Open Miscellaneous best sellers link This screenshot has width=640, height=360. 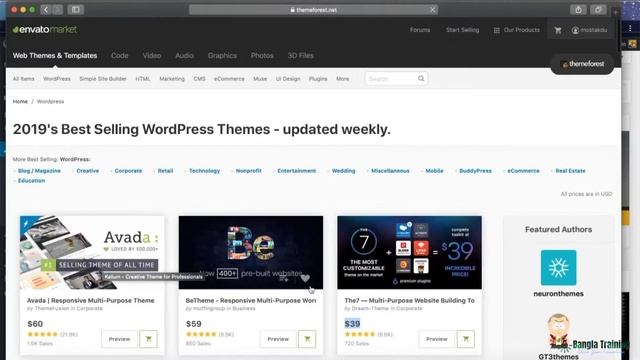390,171
